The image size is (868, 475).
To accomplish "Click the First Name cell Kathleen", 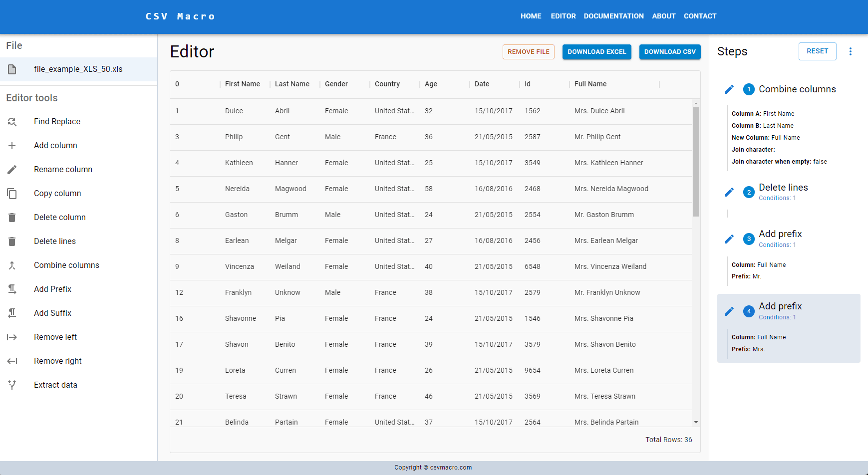I will (239, 163).
